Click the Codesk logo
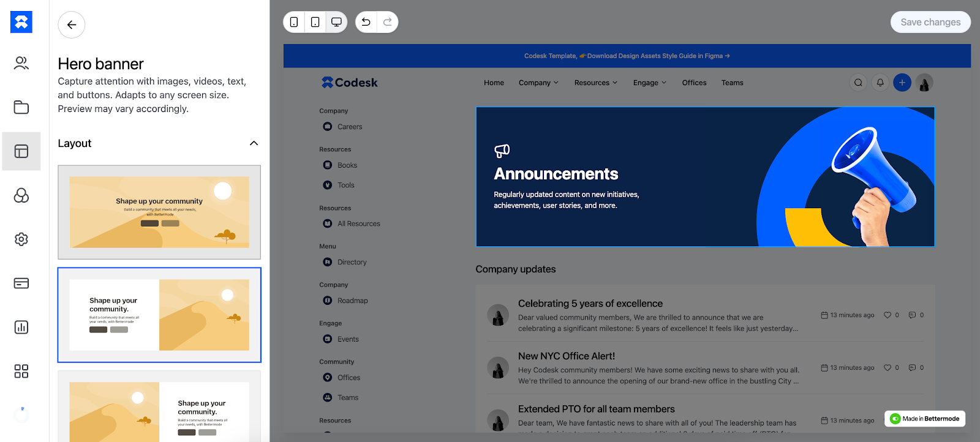Screen dimensions: 980x442 tap(350, 83)
